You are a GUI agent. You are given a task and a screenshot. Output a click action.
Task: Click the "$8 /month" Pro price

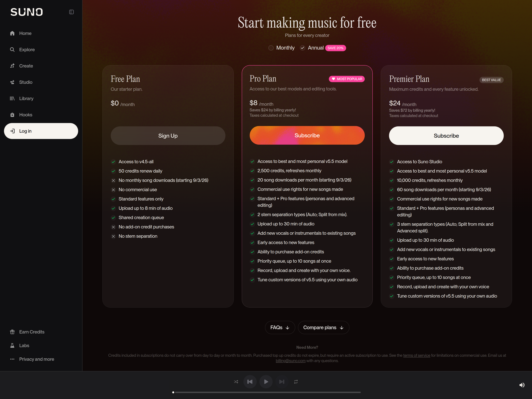(x=262, y=103)
